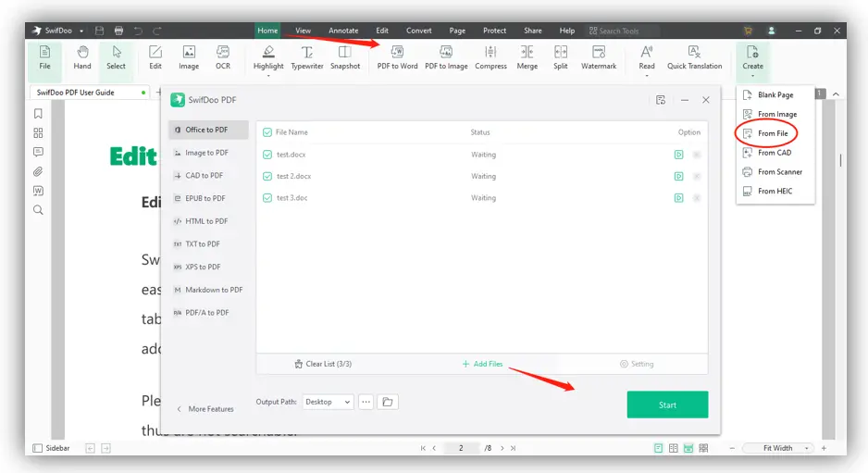Toggle the File Name select-all checkbox
The image size is (868, 473).
[267, 132]
